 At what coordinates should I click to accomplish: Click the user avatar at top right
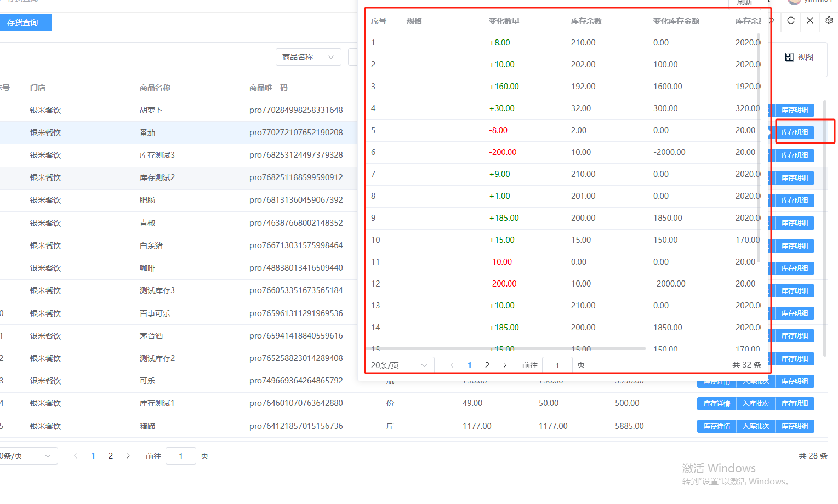tap(794, 2)
